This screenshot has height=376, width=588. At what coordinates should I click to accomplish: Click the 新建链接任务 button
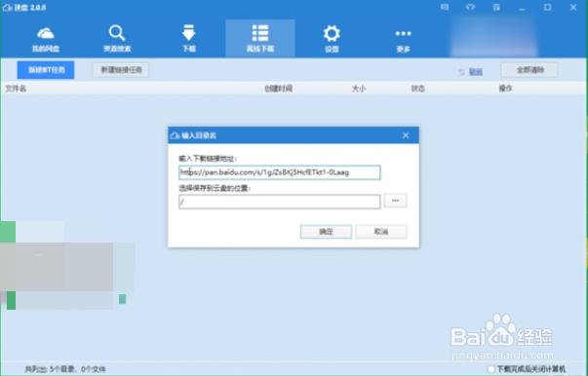click(x=121, y=70)
